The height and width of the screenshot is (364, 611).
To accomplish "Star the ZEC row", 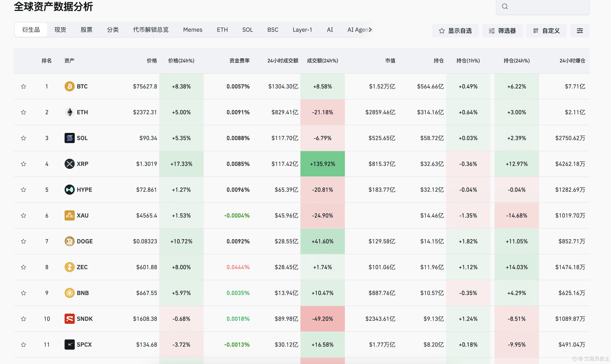I will [23, 267].
